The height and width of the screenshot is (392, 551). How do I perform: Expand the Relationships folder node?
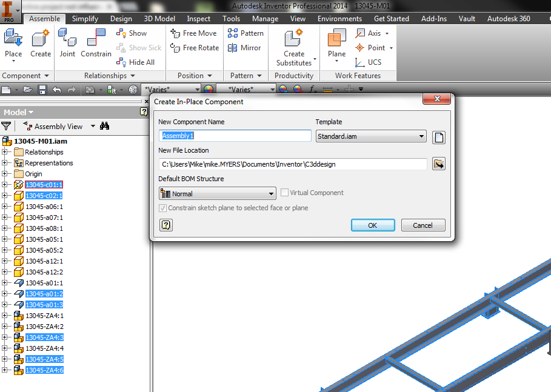(5, 151)
